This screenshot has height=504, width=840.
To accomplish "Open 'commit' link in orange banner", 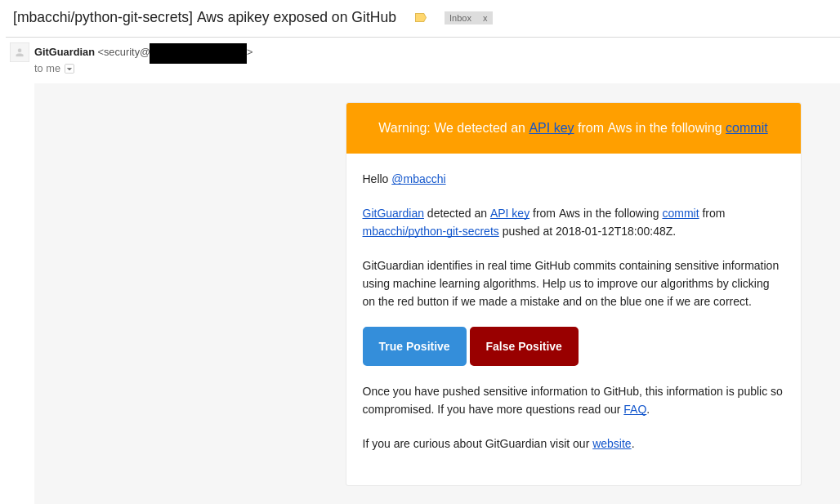I will pos(746,128).
